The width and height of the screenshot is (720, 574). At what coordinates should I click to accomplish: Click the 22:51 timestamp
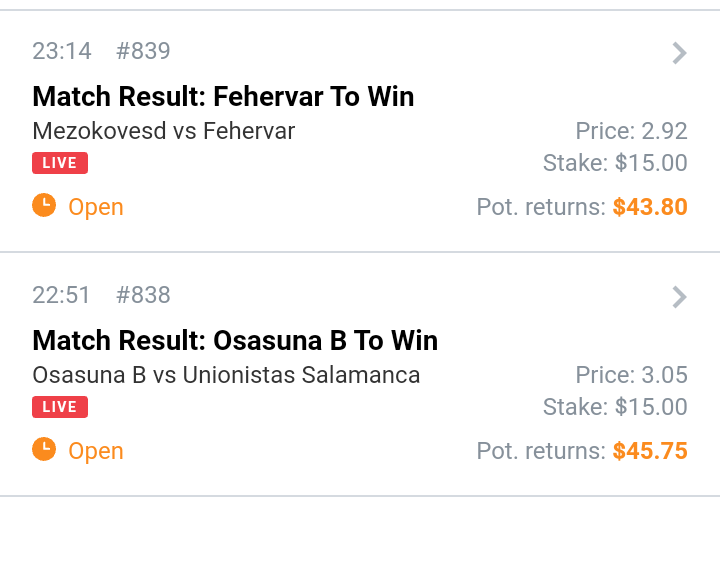[x=62, y=295]
